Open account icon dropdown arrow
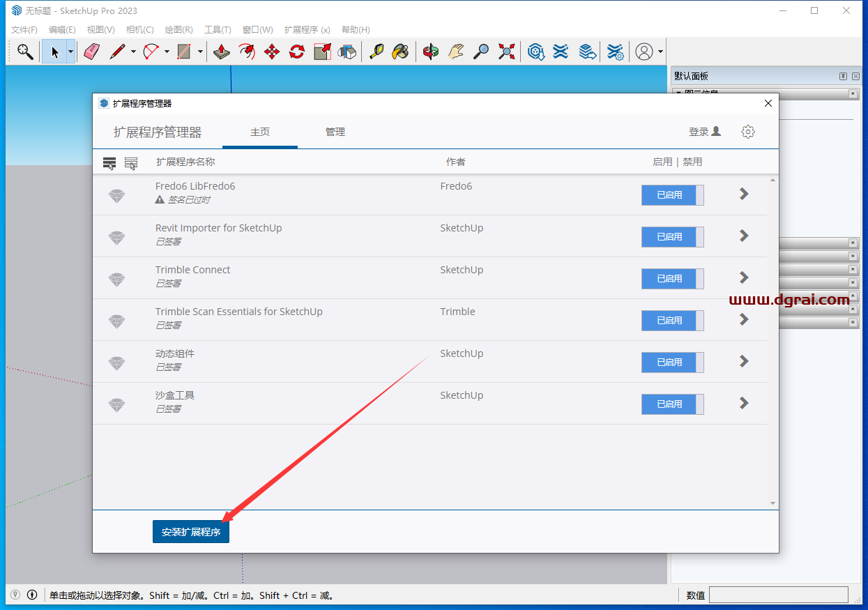 [660, 52]
